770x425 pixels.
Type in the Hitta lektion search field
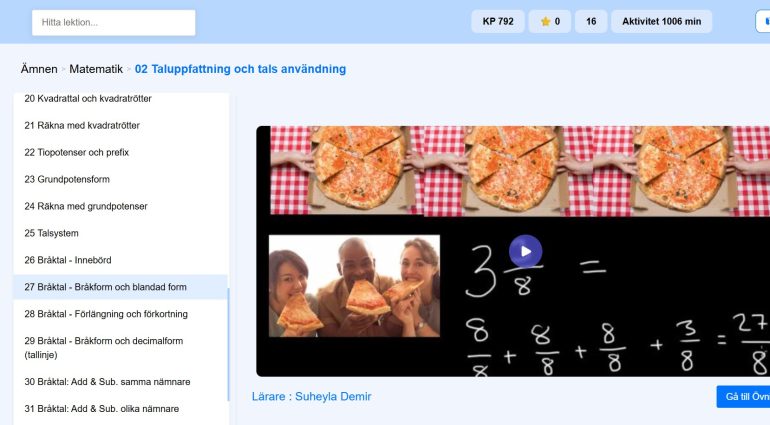point(113,22)
